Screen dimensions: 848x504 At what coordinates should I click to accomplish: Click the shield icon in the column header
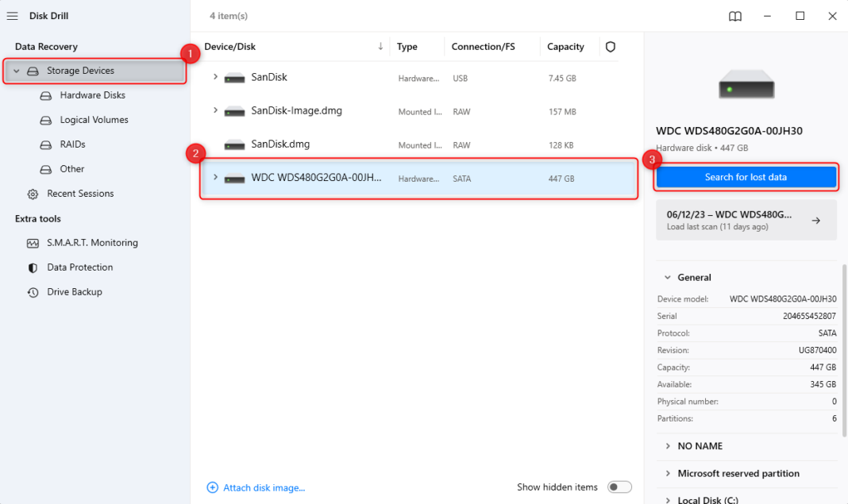[x=610, y=47]
